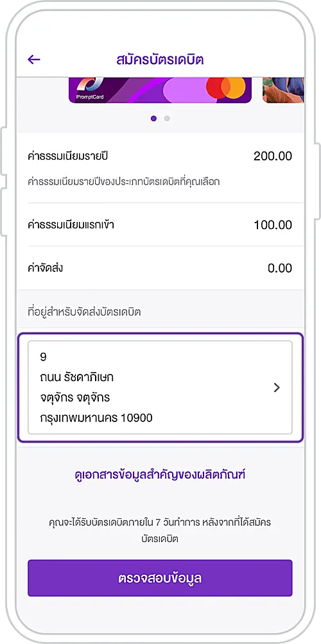The image size is (321, 644).
Task: Tap the ตรวจสอบข้อมูล button
Action: tap(160, 578)
